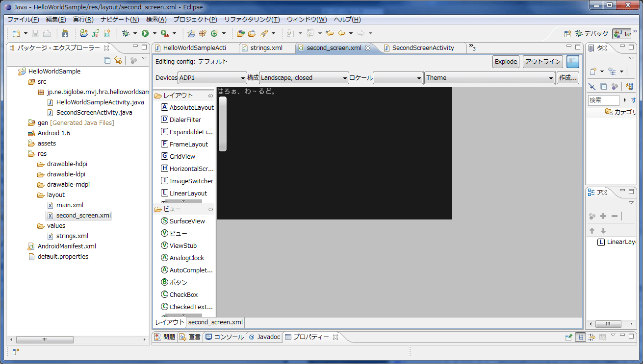The height and width of the screenshot is (364, 643).
Task: Click the 作成... button
Action: (568, 78)
